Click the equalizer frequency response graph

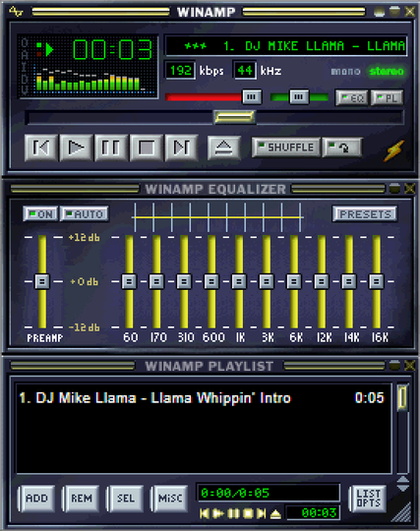[217, 217]
